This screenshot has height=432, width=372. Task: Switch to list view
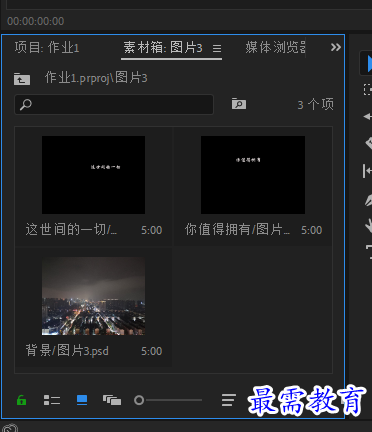[x=52, y=400]
